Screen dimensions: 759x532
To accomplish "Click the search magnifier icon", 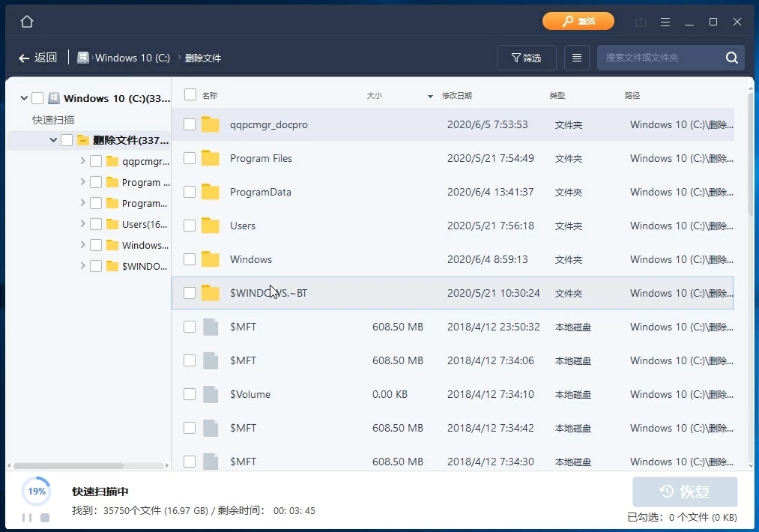I will pos(731,58).
